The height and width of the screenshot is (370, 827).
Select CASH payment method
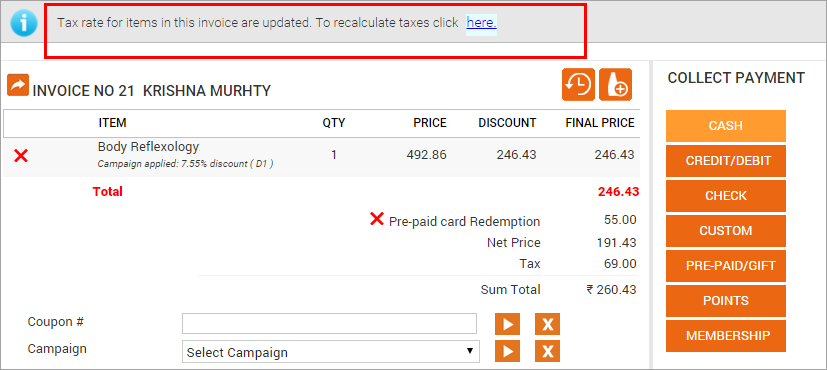pyautogui.click(x=726, y=126)
